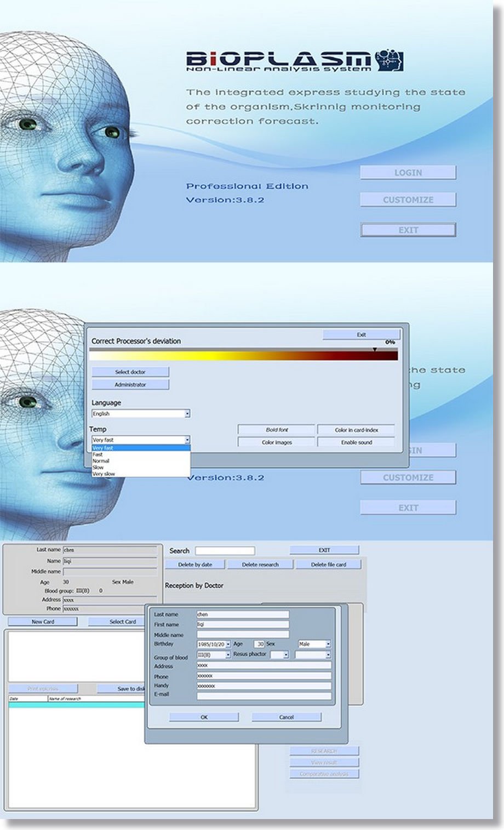Click the Search input field
The width and height of the screenshot is (504, 830).
[x=225, y=550]
